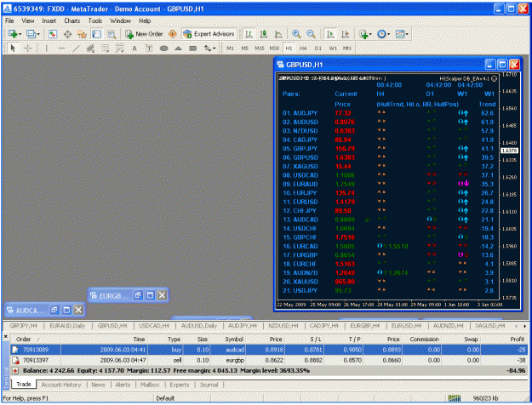Select the Horizontal Line drawing tool

[x=61, y=48]
